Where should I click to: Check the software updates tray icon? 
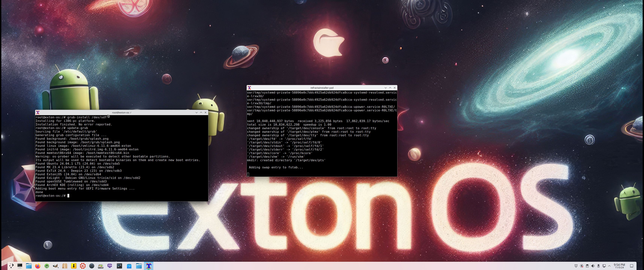[x=582, y=266]
